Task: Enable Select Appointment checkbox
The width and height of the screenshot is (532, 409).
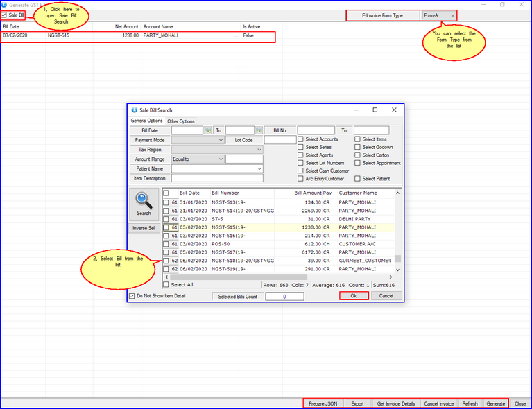Action: tap(358, 163)
